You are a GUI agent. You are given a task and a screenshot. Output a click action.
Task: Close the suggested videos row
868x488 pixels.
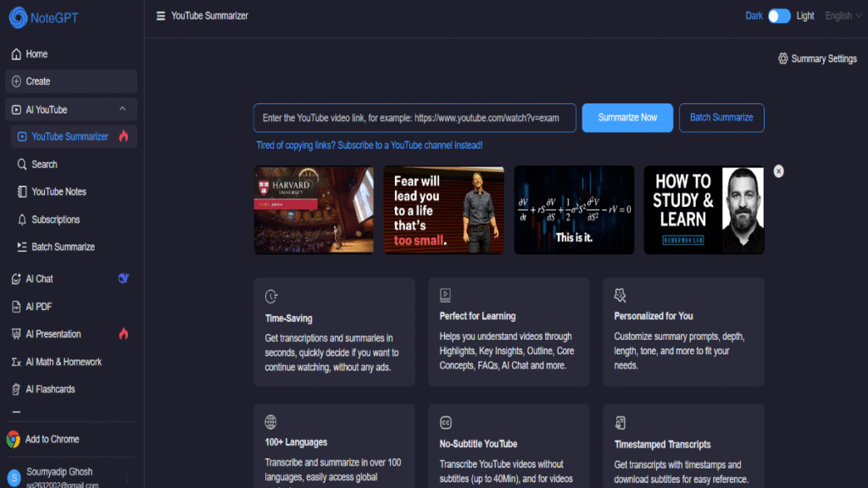click(778, 171)
